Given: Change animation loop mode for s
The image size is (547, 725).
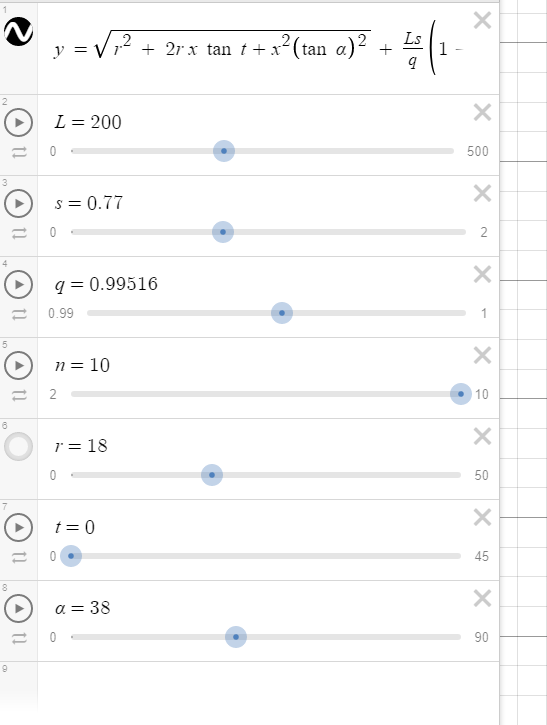Looking at the screenshot, I should (19, 233).
